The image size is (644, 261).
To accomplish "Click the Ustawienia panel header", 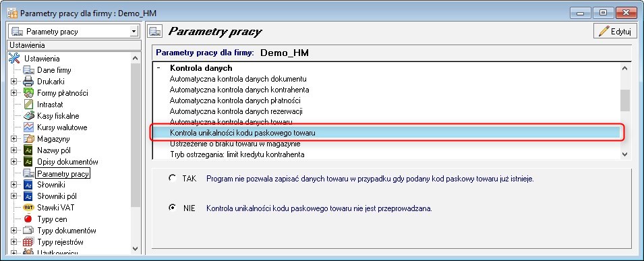I will (74, 45).
